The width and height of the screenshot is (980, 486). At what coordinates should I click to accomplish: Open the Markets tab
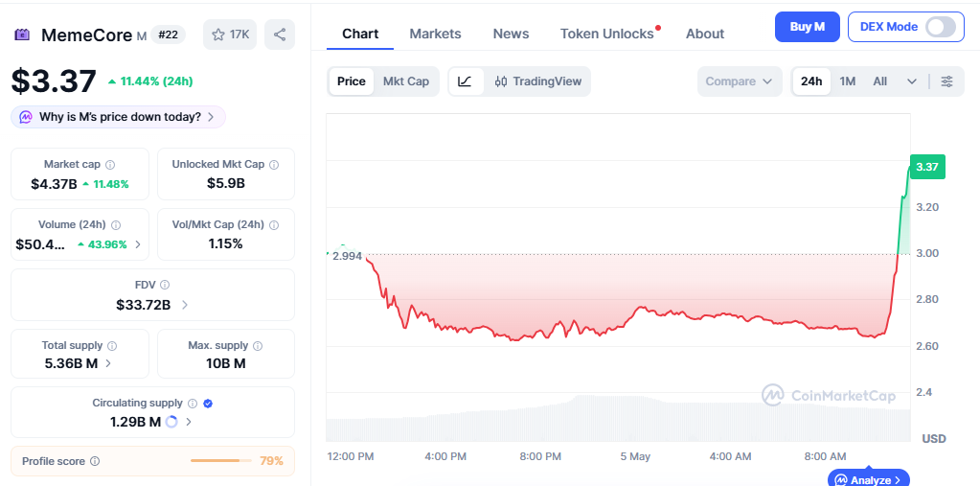coord(435,34)
